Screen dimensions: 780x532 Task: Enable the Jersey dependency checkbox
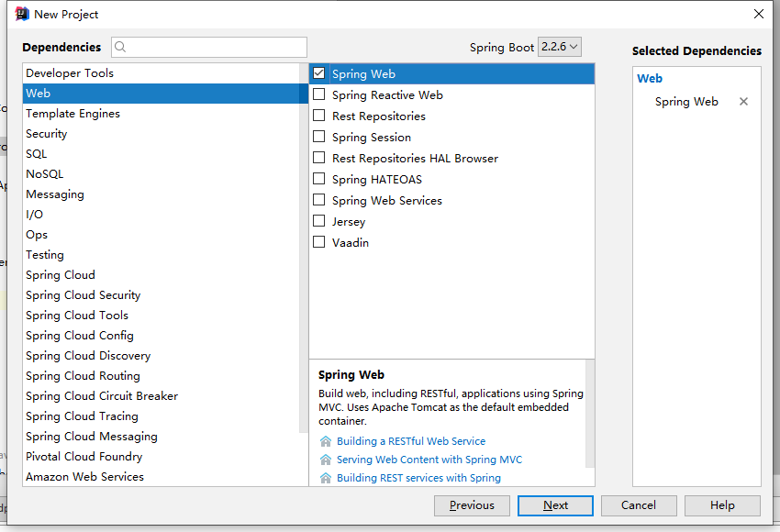(x=318, y=221)
